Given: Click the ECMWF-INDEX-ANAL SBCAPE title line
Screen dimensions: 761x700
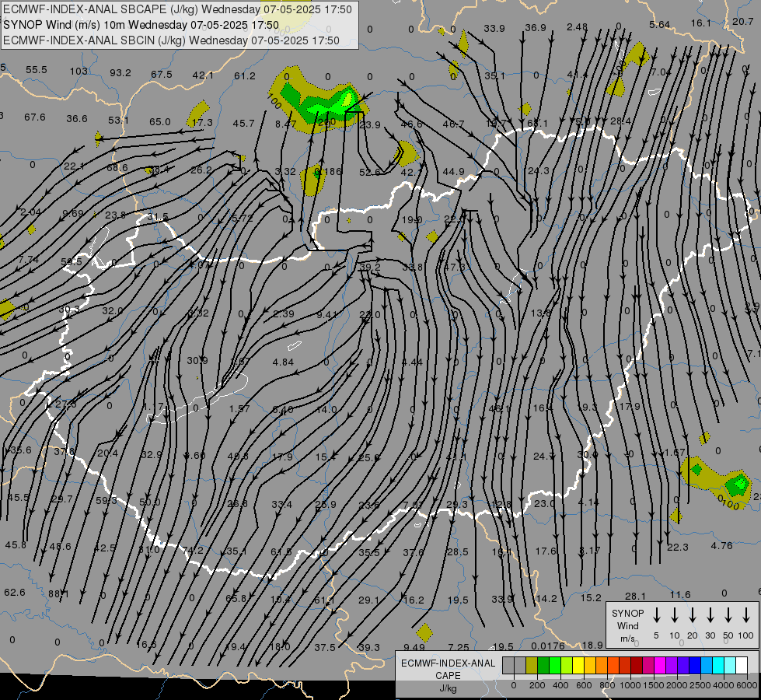Looking at the screenshot, I should [177, 9].
